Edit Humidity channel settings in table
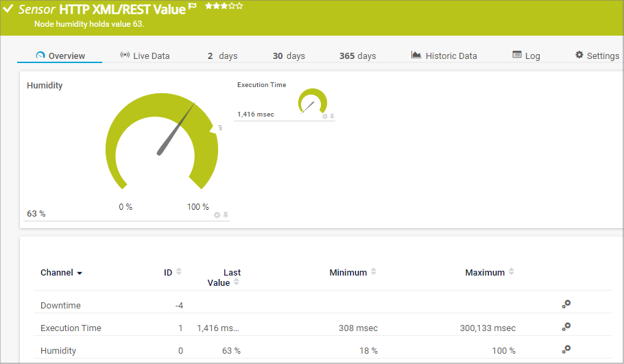The height and width of the screenshot is (364, 624). coord(566,350)
